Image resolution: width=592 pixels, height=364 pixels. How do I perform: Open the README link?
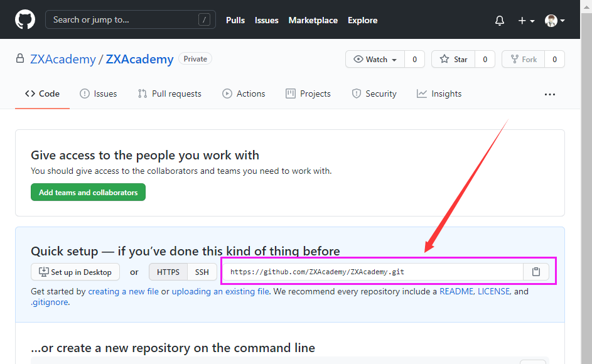point(456,291)
